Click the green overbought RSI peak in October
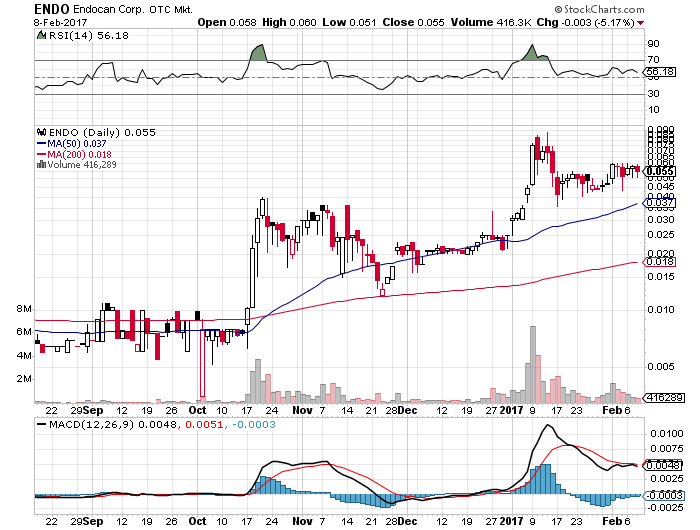This screenshot has width=700, height=530. click(x=259, y=53)
